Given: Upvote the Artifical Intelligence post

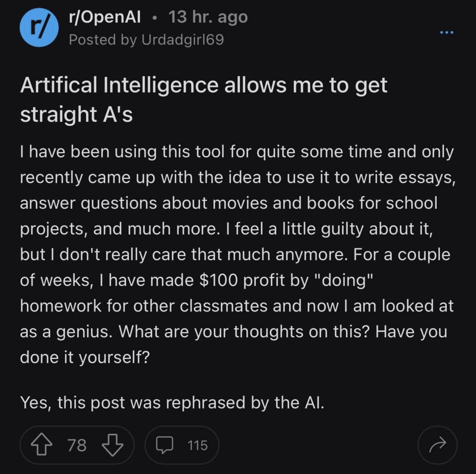Looking at the screenshot, I should [x=41, y=445].
